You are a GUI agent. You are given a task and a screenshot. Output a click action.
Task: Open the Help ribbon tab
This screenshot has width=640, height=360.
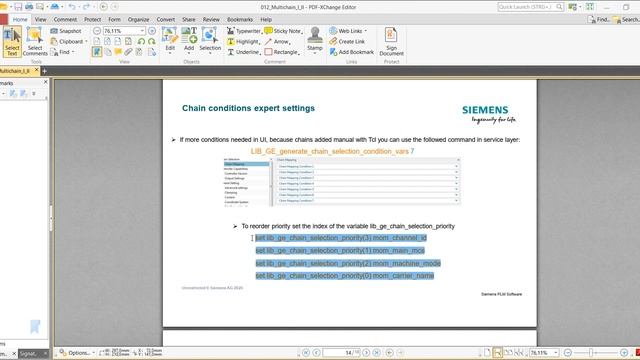266,20
